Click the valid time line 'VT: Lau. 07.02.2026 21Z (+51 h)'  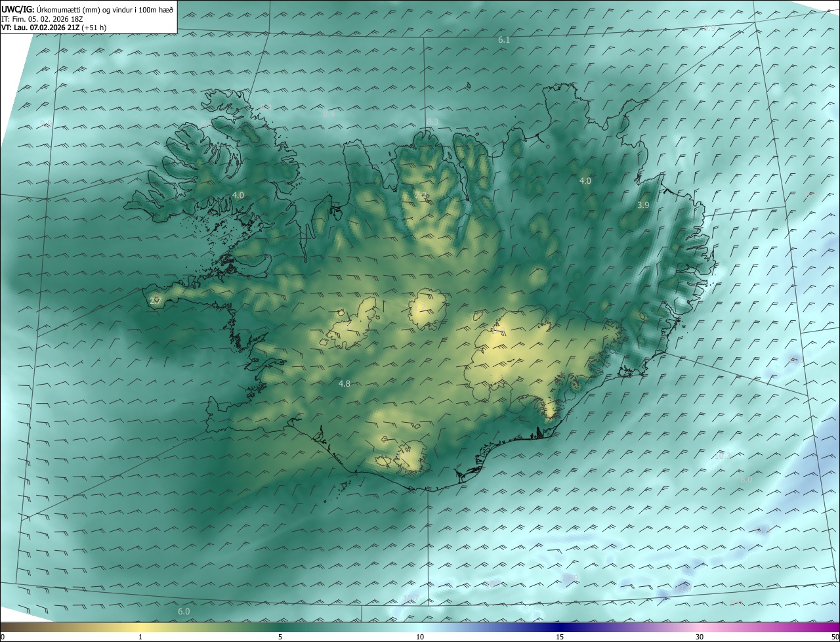[54, 28]
